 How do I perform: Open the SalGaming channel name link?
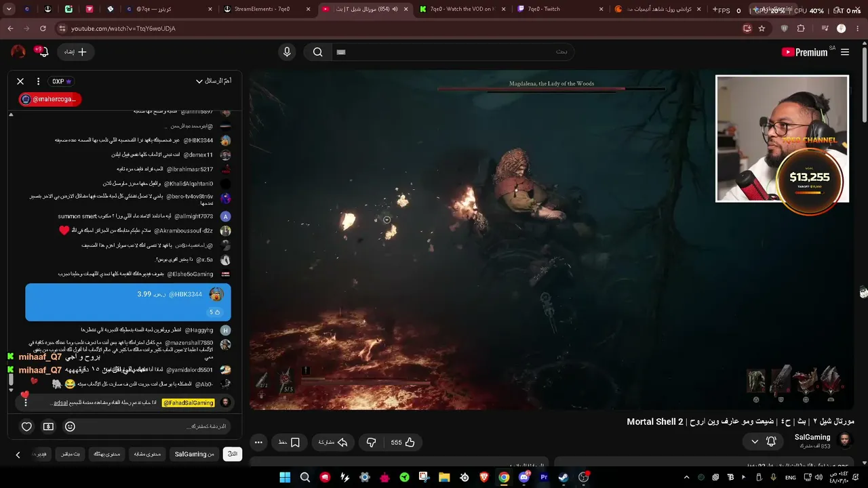[812, 438]
